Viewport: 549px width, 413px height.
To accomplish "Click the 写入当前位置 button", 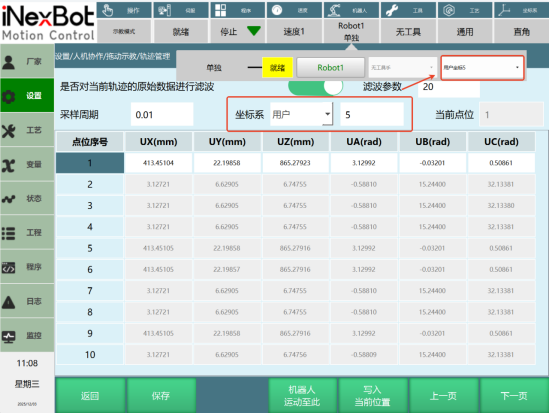I will point(372,396).
